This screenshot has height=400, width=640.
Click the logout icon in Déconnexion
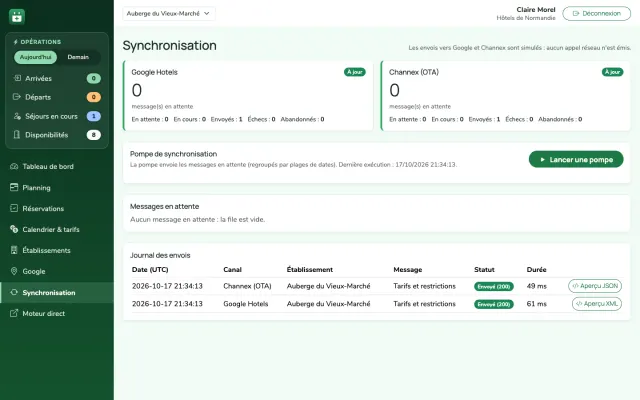pos(576,13)
